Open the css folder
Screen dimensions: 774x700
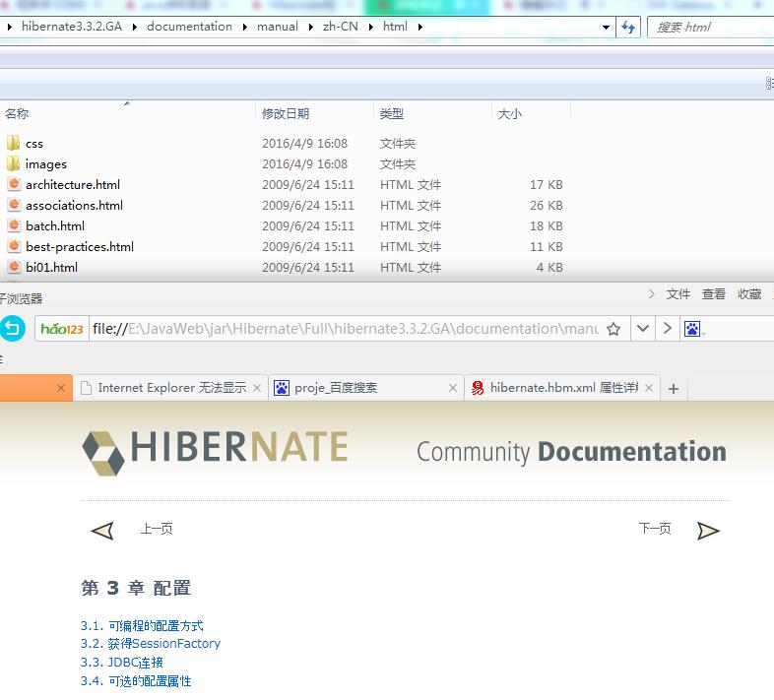coord(34,144)
